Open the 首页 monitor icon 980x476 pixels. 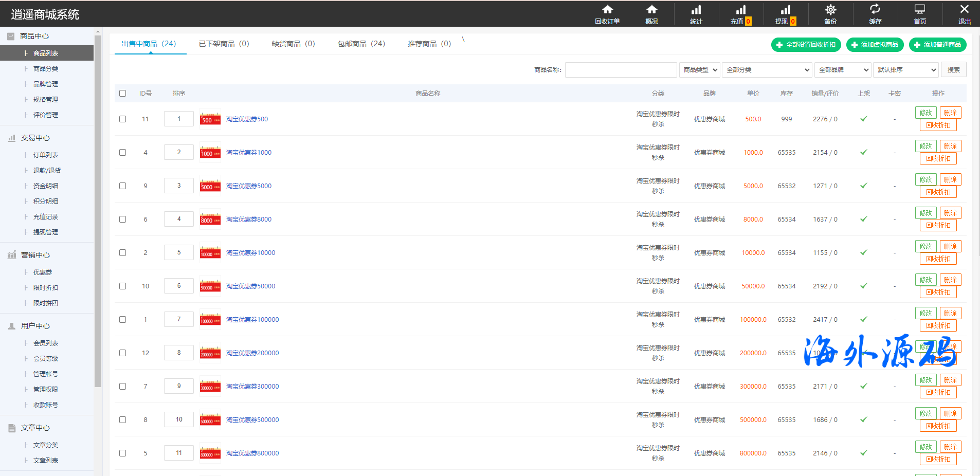click(x=919, y=10)
